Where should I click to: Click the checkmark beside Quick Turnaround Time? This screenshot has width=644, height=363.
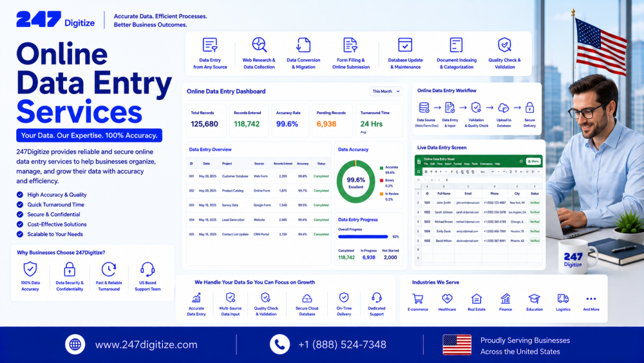tap(20, 204)
